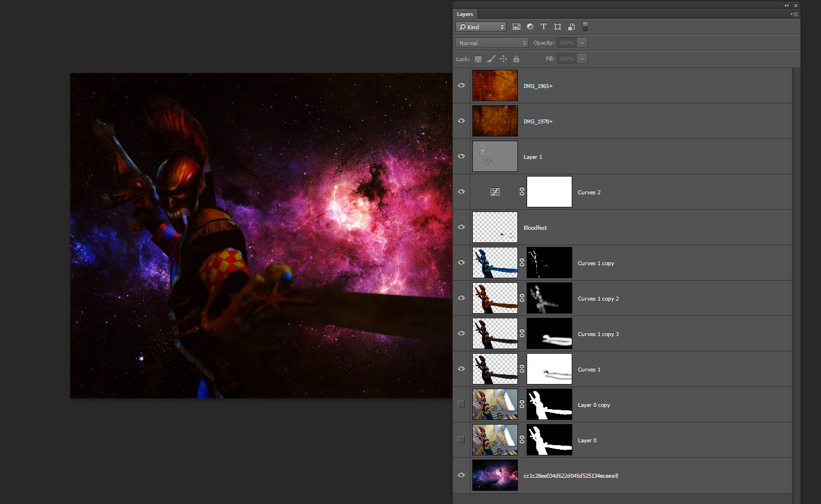Hide the IMG_1978+ layer
This screenshot has height=504, width=821.
[x=461, y=121]
